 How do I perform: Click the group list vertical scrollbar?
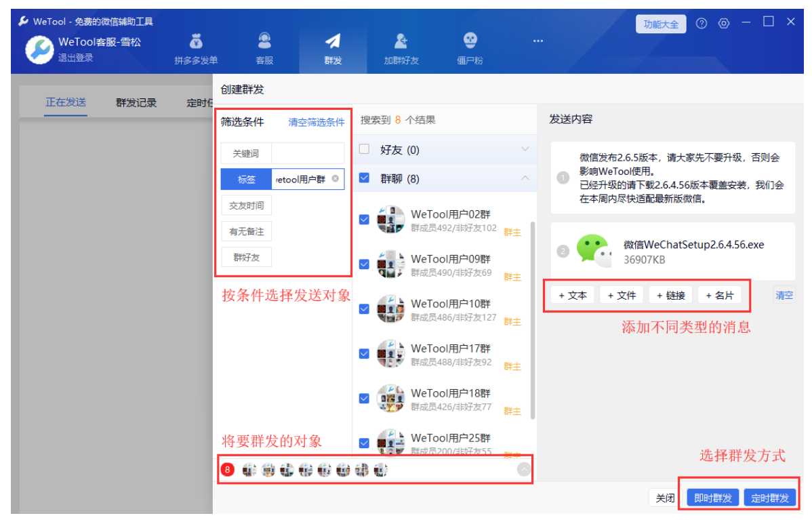533,320
